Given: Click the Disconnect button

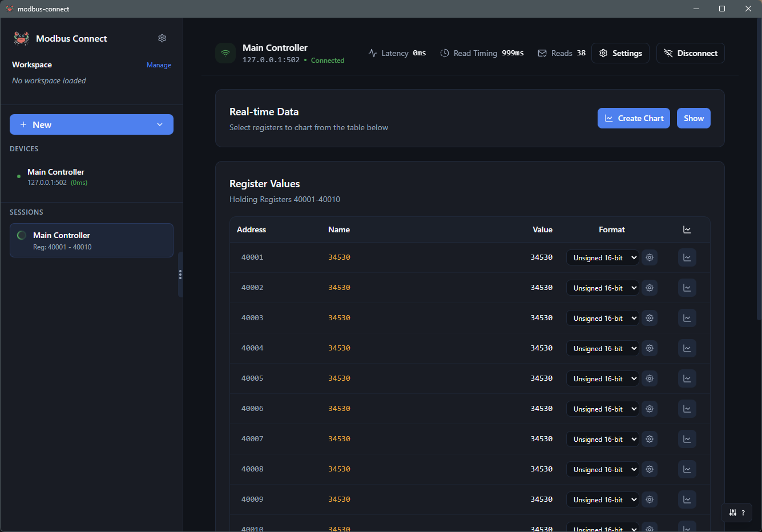Looking at the screenshot, I should (x=690, y=53).
